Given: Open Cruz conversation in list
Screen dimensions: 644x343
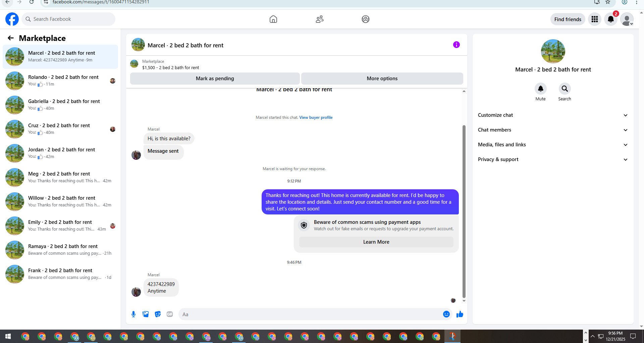Looking at the screenshot, I should [x=60, y=129].
